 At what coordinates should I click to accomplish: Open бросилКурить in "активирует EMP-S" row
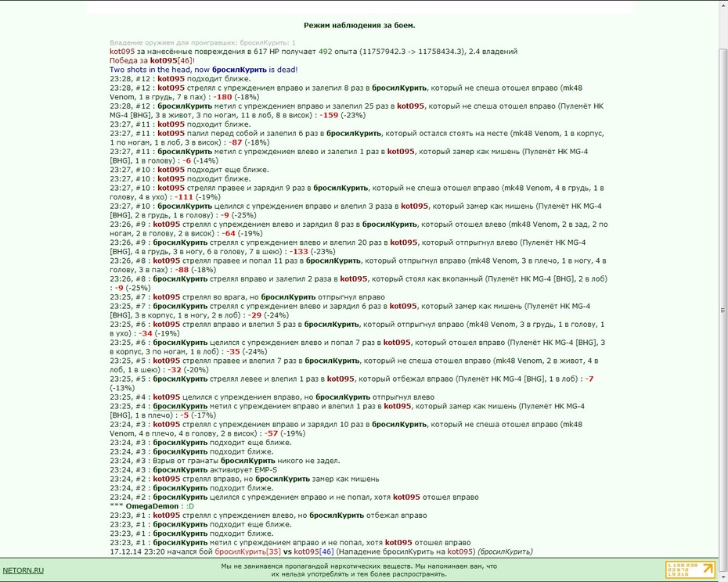(x=180, y=470)
